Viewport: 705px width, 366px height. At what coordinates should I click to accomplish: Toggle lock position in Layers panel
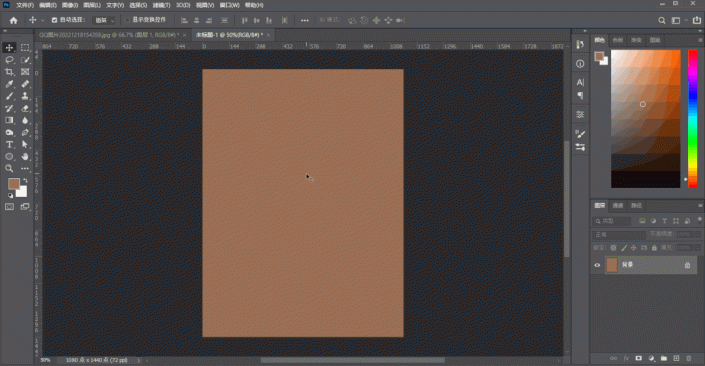coord(634,248)
